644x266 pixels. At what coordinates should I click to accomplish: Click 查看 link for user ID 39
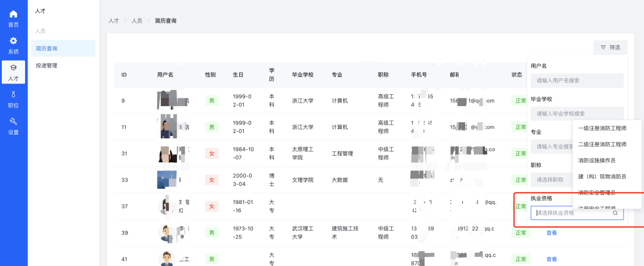click(552, 233)
